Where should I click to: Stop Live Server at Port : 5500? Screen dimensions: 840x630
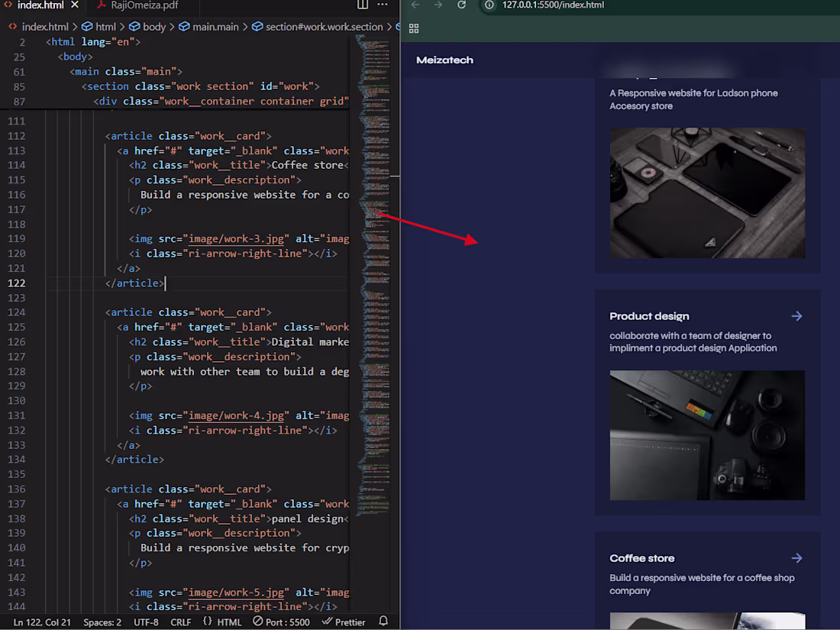pyautogui.click(x=281, y=622)
